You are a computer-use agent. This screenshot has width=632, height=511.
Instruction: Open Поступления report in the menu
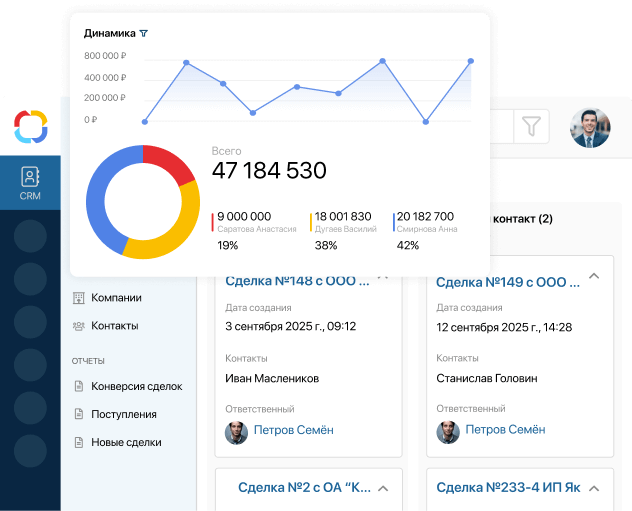point(123,414)
